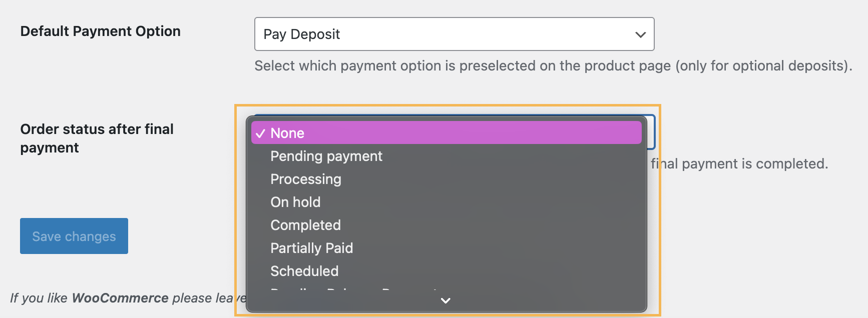Click the preselected payment option help text
This screenshot has width=868, height=318.
click(553, 66)
